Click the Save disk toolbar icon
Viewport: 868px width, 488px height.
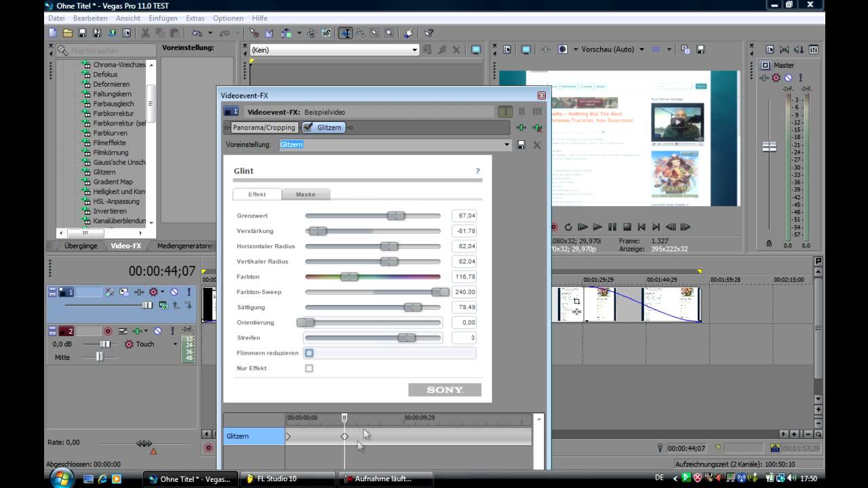tap(82, 33)
